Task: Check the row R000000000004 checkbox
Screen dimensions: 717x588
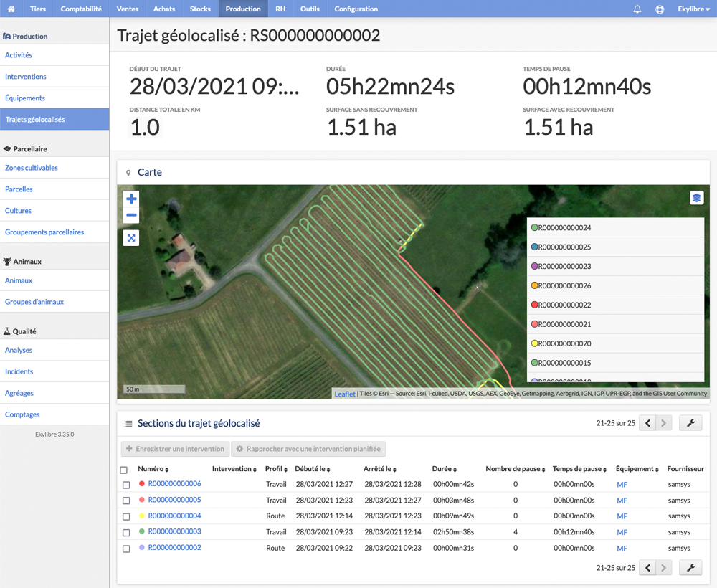Action: 126,516
